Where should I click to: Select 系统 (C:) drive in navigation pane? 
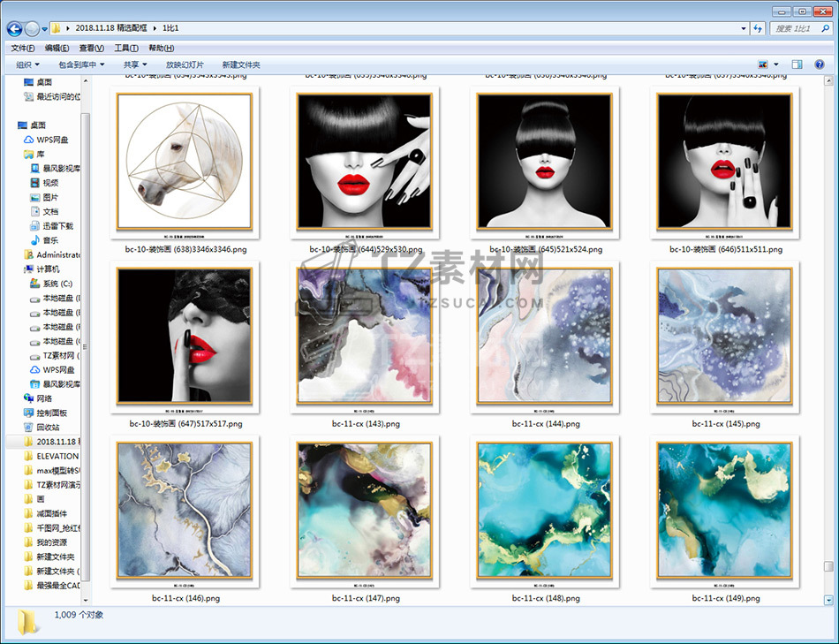coord(51,284)
